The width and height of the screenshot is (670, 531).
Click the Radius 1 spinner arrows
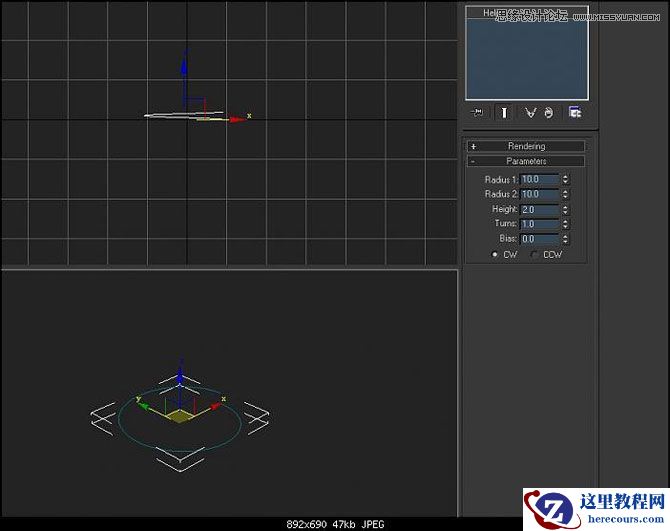pyautogui.click(x=565, y=179)
